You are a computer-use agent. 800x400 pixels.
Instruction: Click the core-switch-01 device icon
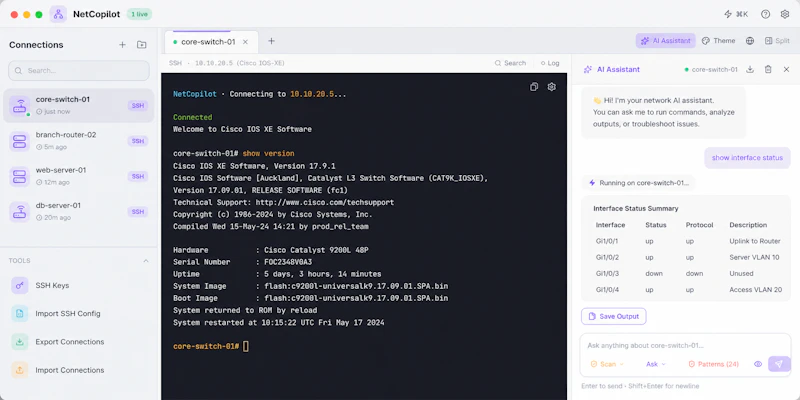19,106
